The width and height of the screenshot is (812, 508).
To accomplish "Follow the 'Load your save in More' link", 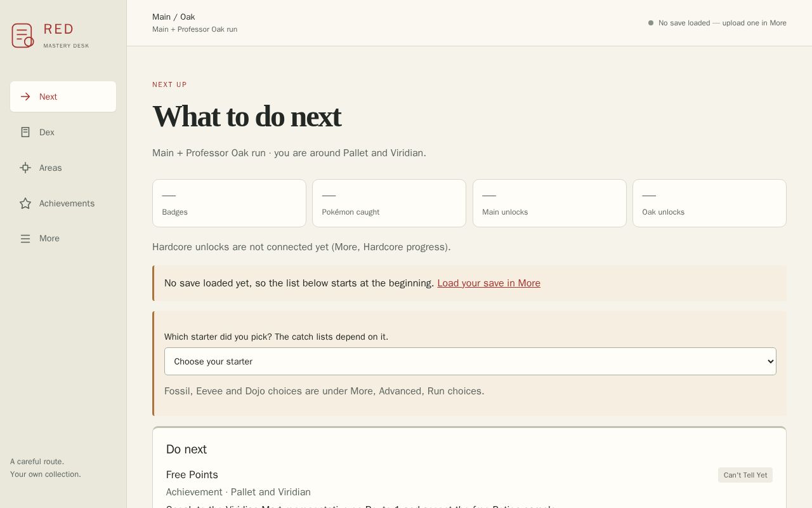I will click(x=488, y=283).
